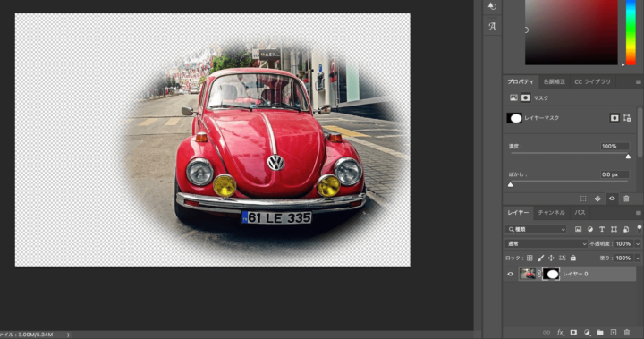This screenshot has height=339, width=644.
Task: Click the layer effects fx icon
Action: click(x=560, y=333)
